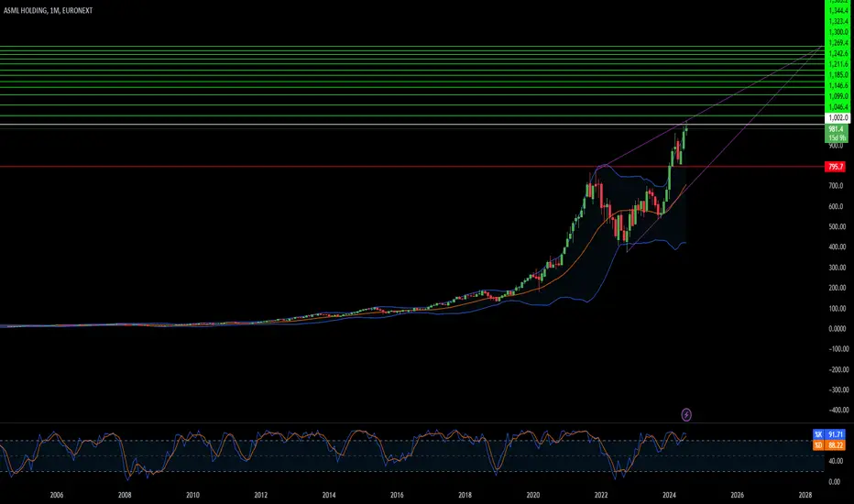
Task: Click the 1,211.6 green price label
Action: pyautogui.click(x=838, y=64)
